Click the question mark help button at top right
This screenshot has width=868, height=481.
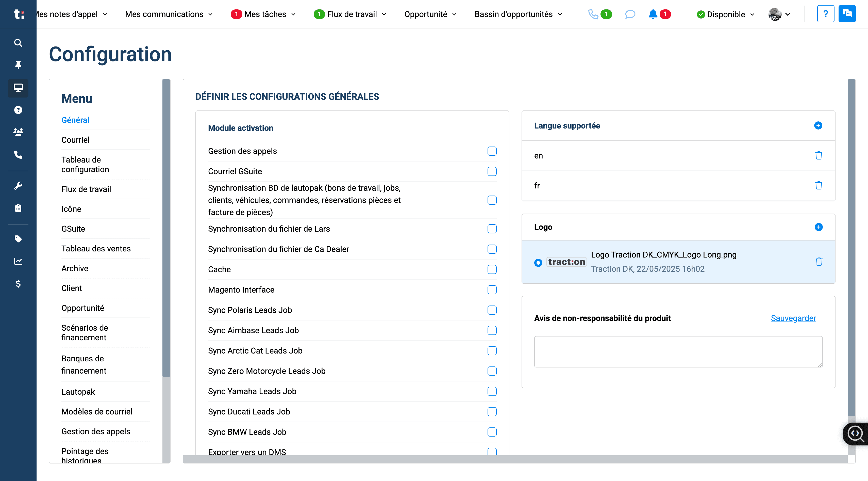click(x=826, y=14)
